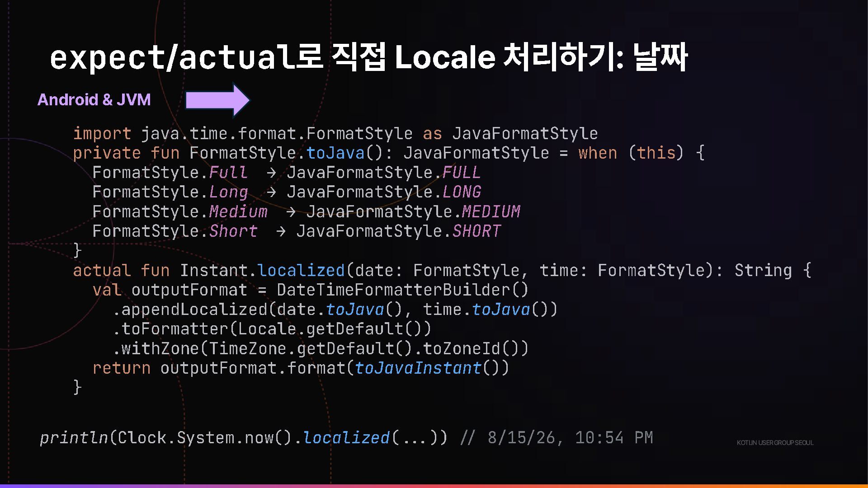Image resolution: width=868 pixels, height=488 pixels.
Task: Click the "date: FormatStyle" parameter
Action: click(437, 270)
